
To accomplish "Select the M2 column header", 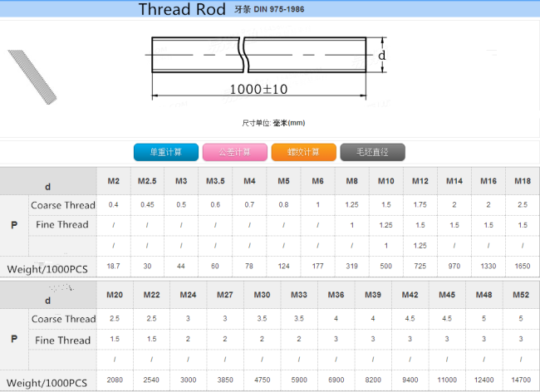I will [114, 181].
